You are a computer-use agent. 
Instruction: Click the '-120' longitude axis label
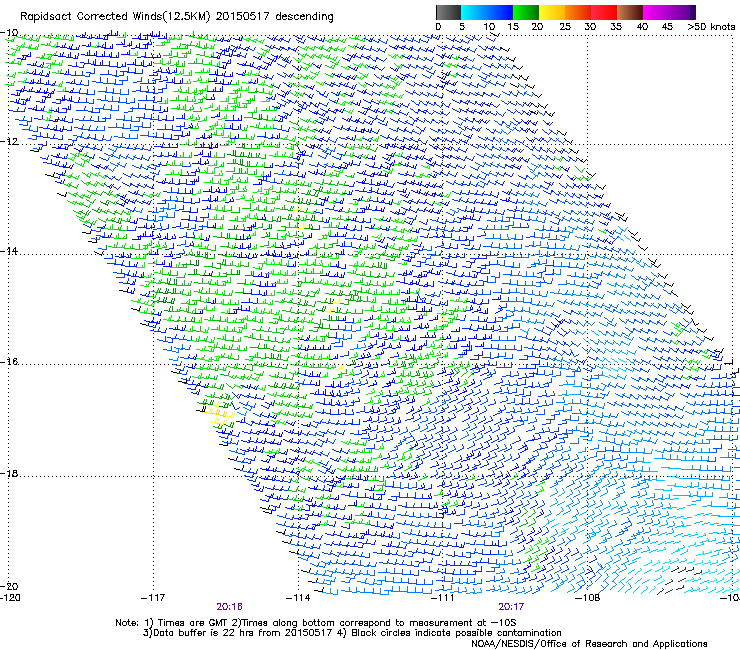coord(10,598)
